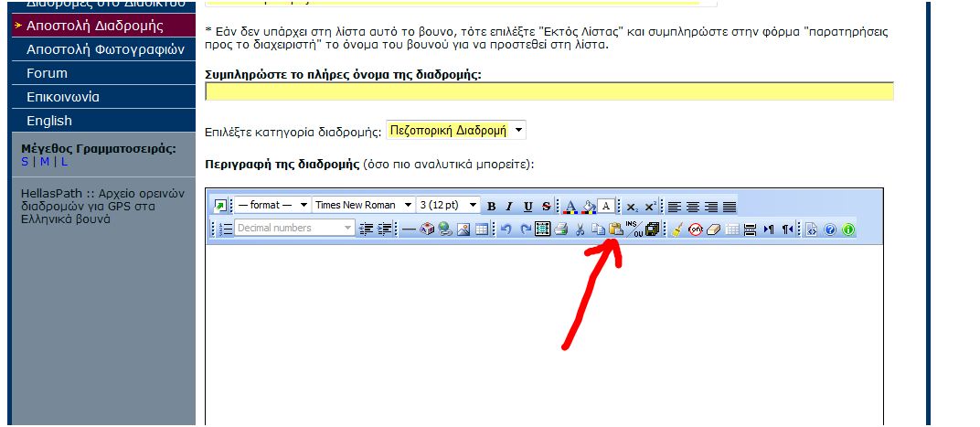Open the Times New Roman font dropdown
Screen dimensions: 980x427
point(363,206)
